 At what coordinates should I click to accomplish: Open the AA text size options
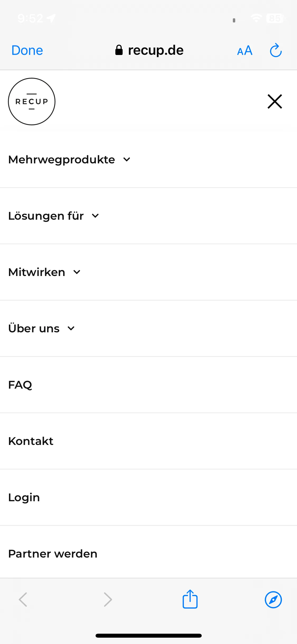[x=245, y=50]
